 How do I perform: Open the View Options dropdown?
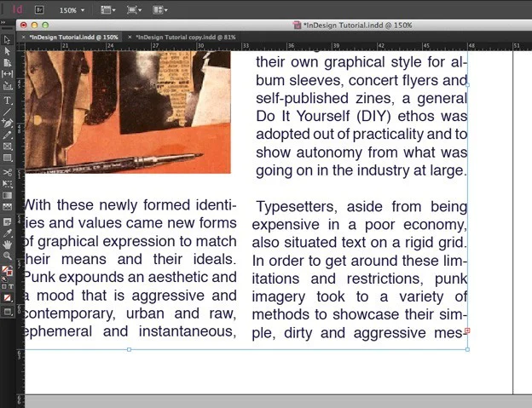[x=108, y=10]
